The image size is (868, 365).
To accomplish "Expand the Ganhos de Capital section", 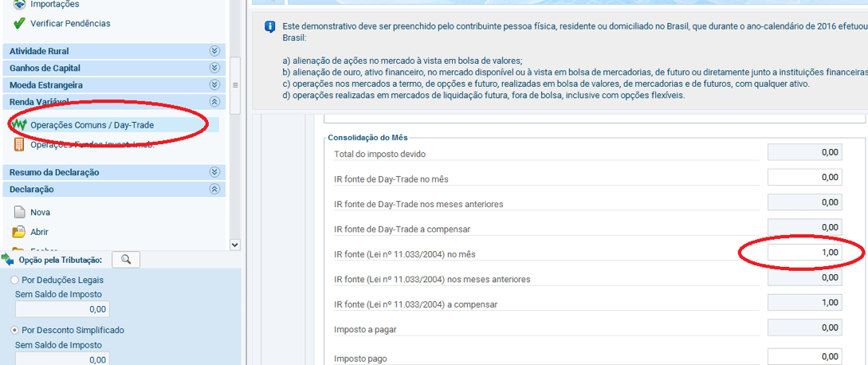I will pos(214,68).
